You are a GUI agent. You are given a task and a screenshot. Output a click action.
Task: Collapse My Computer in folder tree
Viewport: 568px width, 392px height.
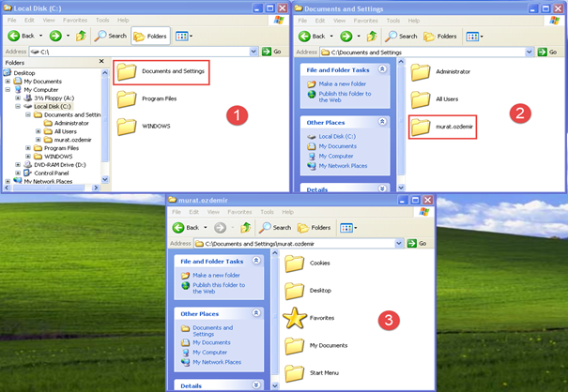[x=8, y=90]
